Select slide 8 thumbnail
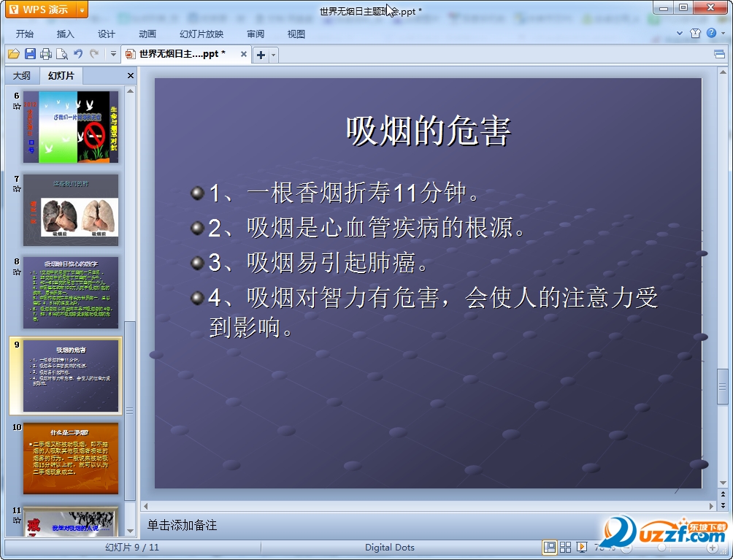The image size is (733, 560). tap(71, 293)
